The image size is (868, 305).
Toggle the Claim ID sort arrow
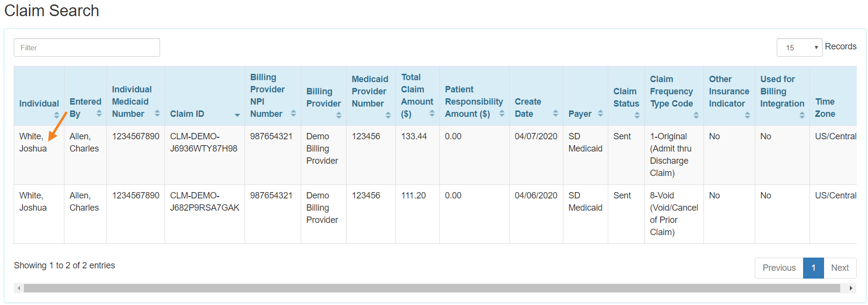pos(237,115)
